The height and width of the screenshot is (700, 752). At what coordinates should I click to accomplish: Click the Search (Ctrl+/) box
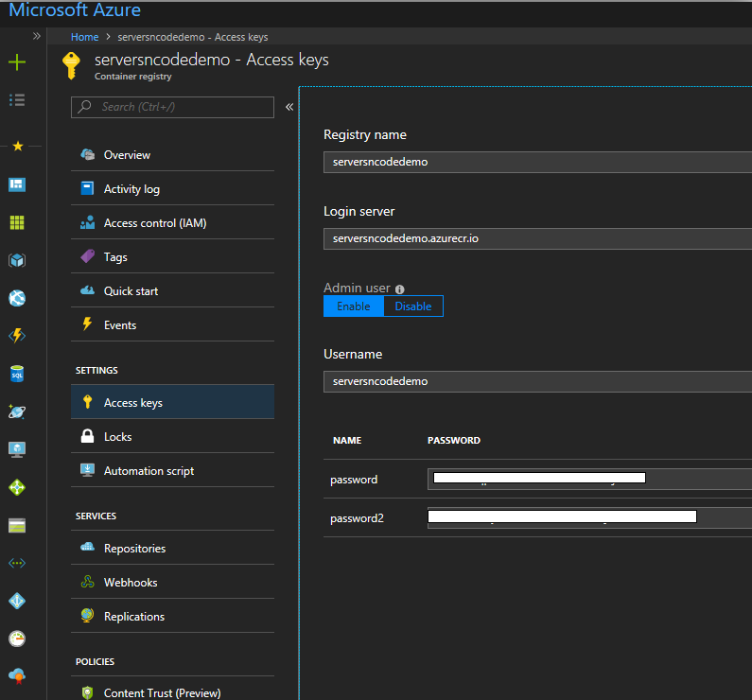click(173, 107)
